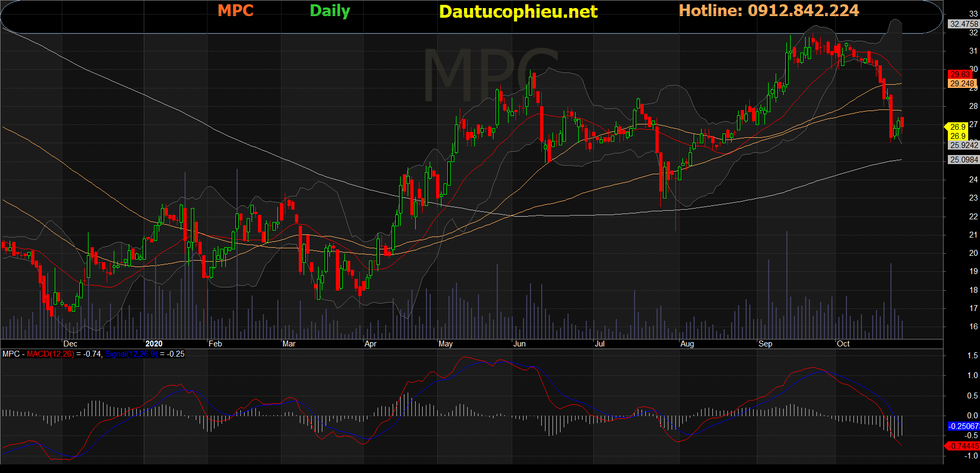The height and width of the screenshot is (473, 980).
Task: Select the red 29.63 price tag
Action: (960, 75)
